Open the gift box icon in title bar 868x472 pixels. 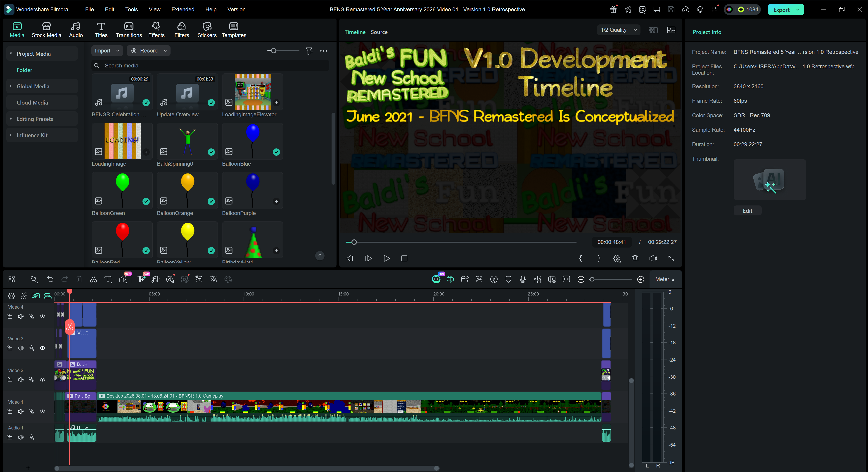613,10
